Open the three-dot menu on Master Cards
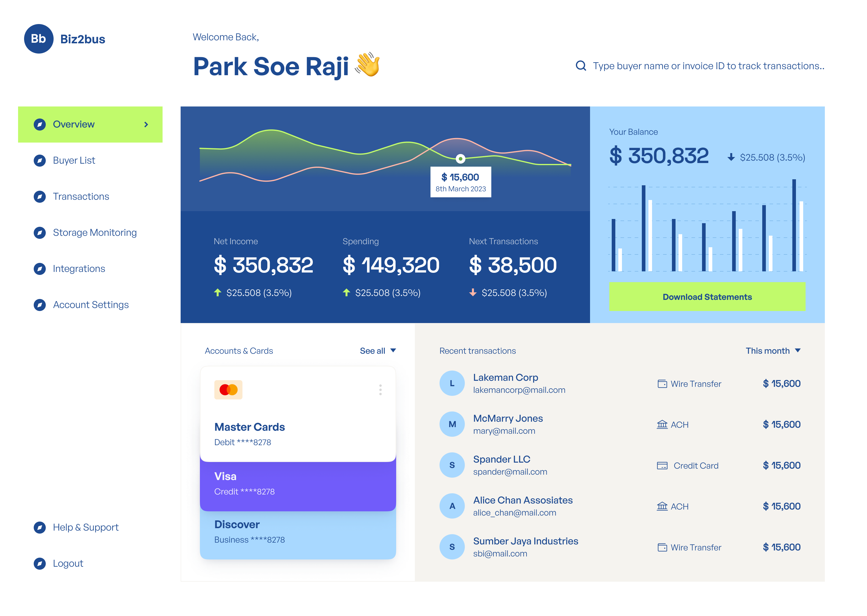Image resolution: width=867 pixels, height=616 pixels. click(380, 389)
